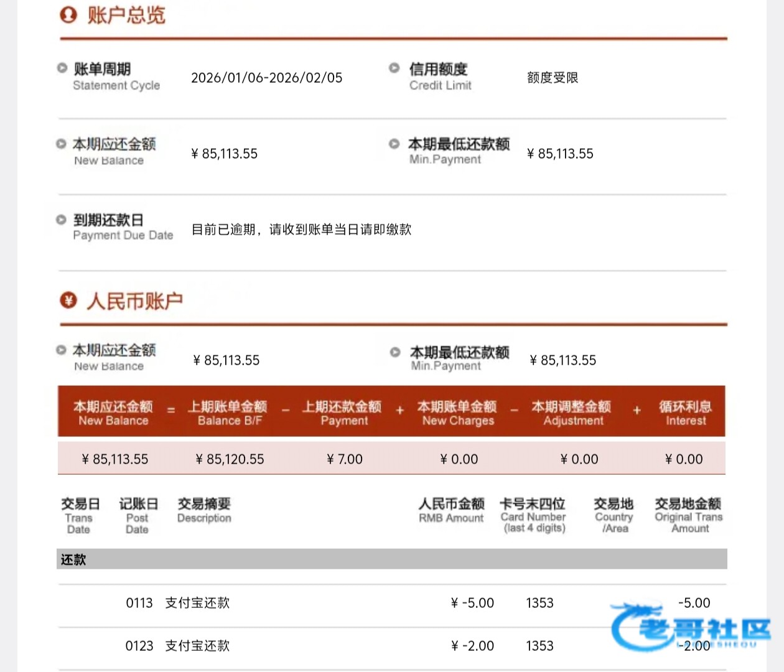Click the bullet icon next to 到期还款日
The width and height of the screenshot is (784, 672).
(61, 220)
